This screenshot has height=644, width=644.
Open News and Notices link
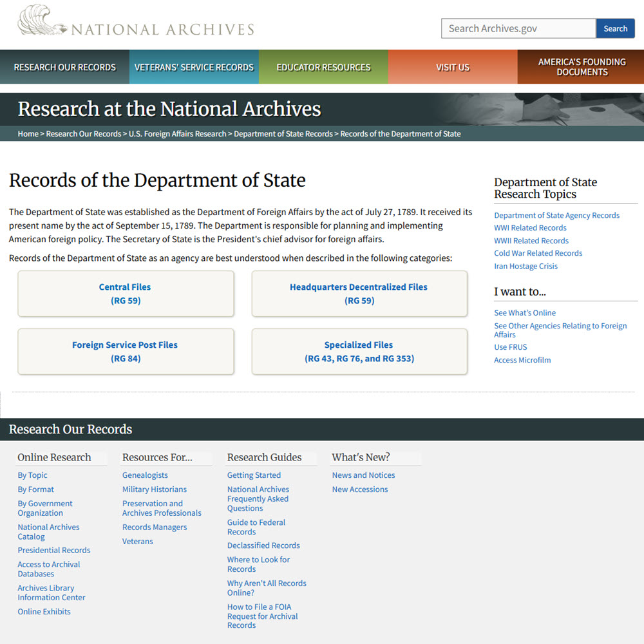click(363, 475)
